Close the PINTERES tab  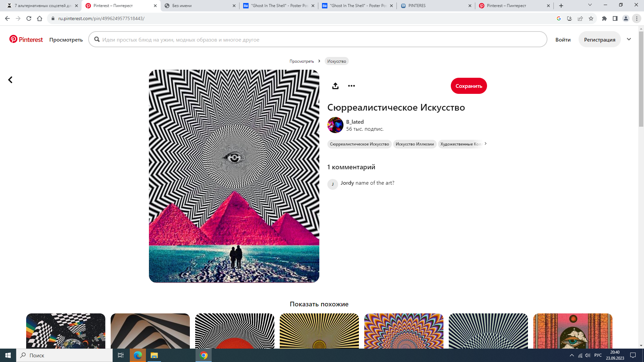[470, 6]
